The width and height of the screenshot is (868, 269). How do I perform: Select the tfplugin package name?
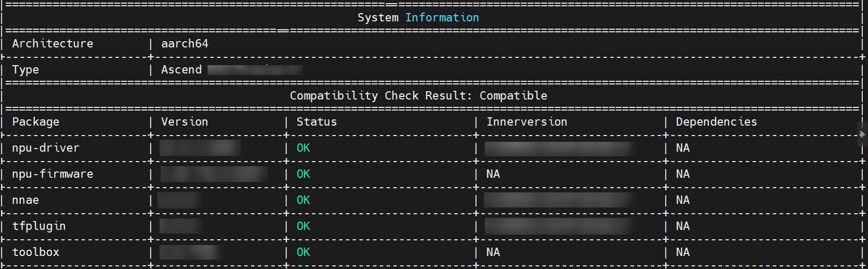click(39, 226)
